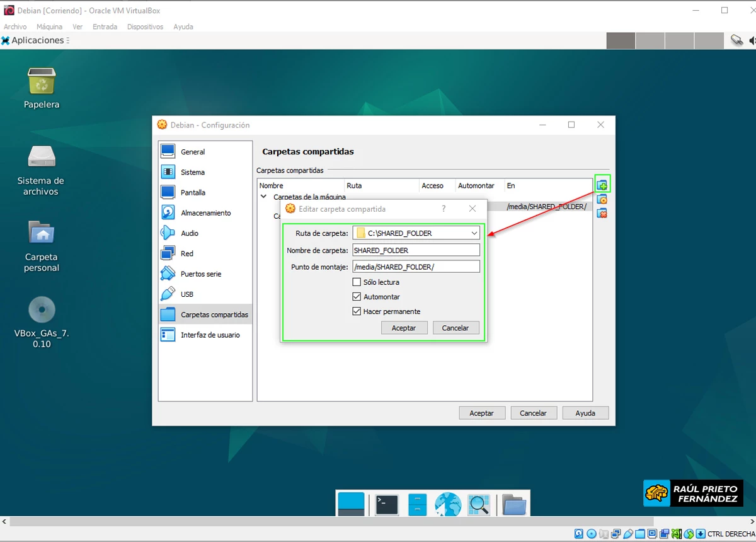756x542 pixels.
Task: Add a new shared folder
Action: coord(602,184)
